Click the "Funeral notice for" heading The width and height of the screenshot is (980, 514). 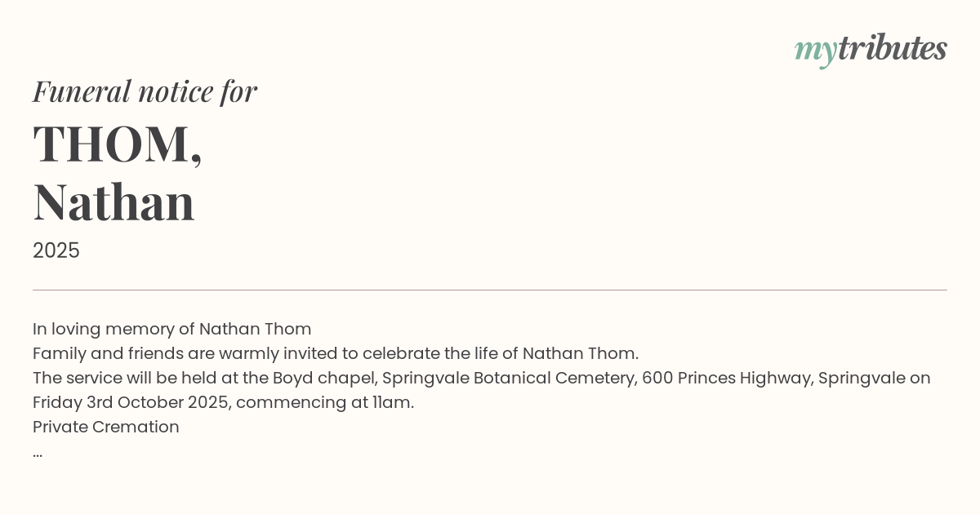pyautogui.click(x=145, y=91)
